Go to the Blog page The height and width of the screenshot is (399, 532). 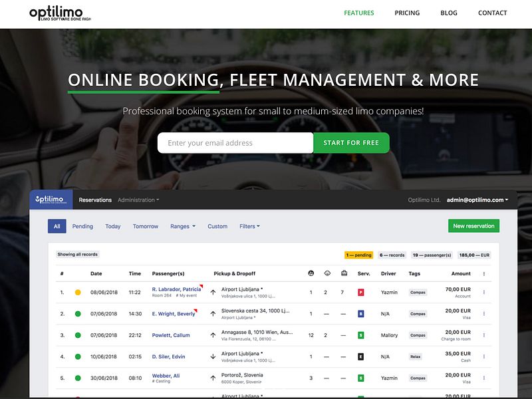click(x=448, y=13)
